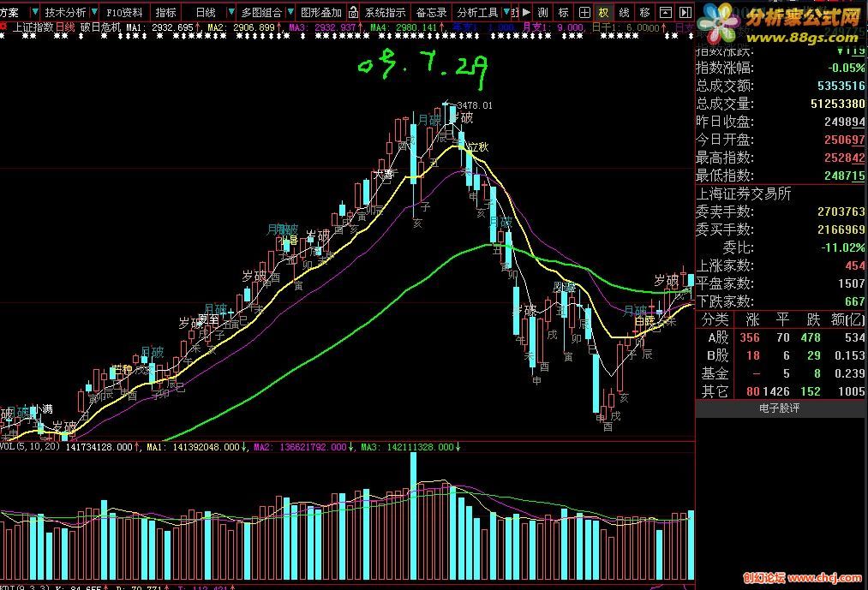Image resolution: width=868 pixels, height=590 pixels.
Task: Toggle the highlighted 权 adjustment button
Action: (604, 12)
